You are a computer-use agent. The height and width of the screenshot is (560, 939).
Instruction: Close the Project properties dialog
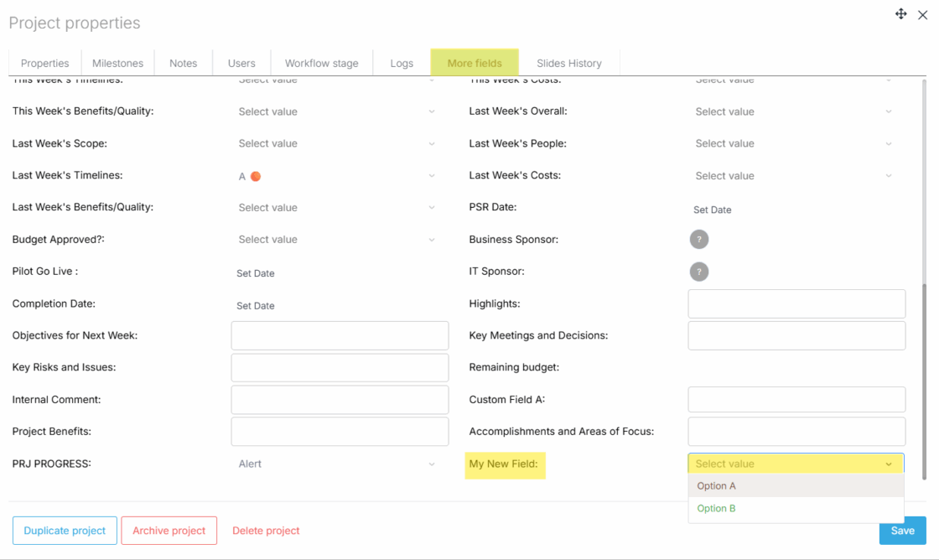click(922, 15)
